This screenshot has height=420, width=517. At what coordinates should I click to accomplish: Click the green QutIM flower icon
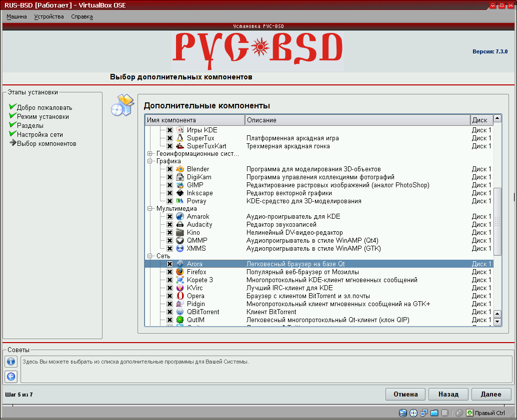[x=179, y=320]
